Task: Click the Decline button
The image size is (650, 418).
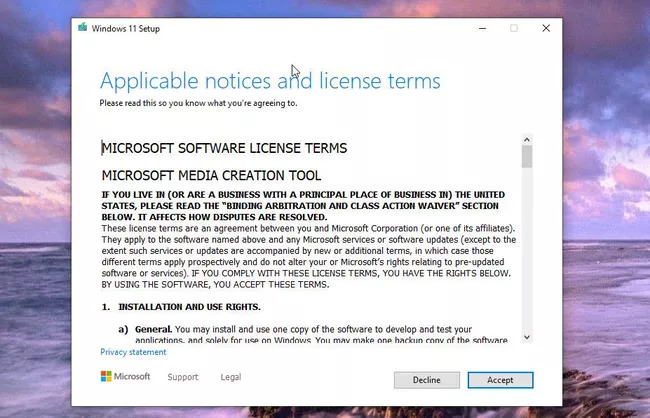Action: (427, 380)
